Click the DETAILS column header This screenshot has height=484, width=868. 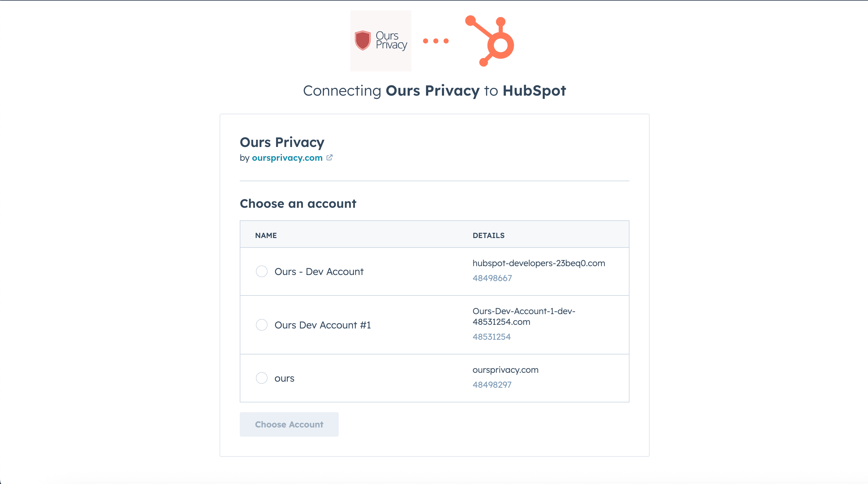488,235
